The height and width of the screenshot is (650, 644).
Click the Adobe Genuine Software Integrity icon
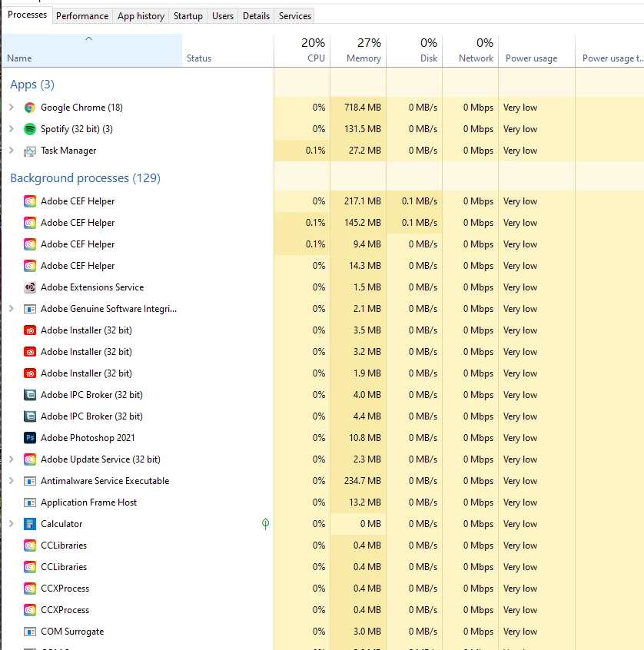30,309
